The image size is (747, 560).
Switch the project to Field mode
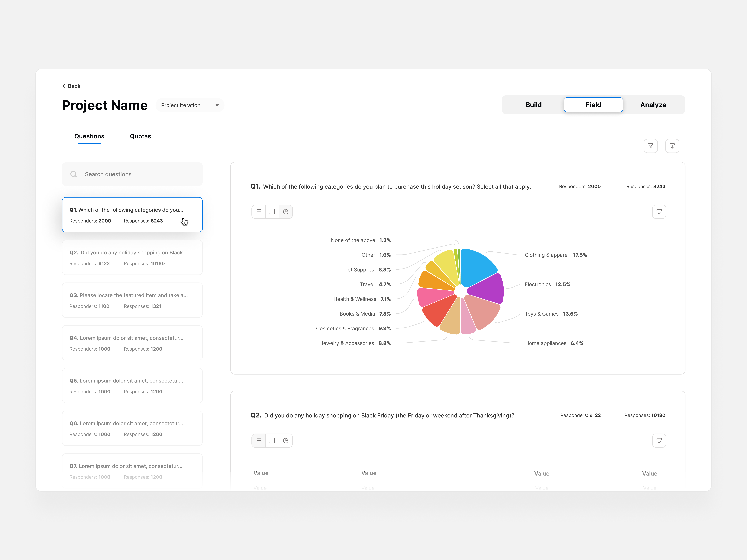pyautogui.click(x=593, y=105)
